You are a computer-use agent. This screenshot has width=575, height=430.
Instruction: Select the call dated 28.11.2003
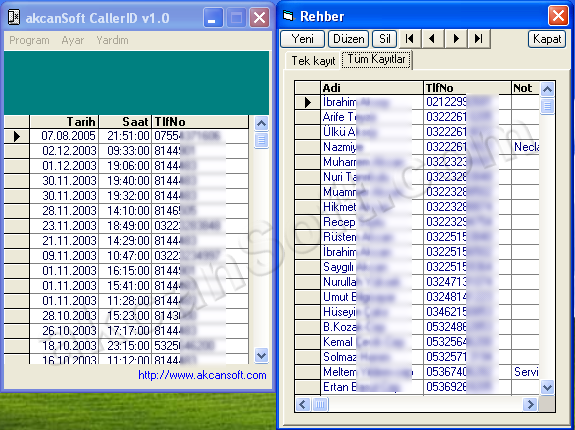(x=126, y=211)
